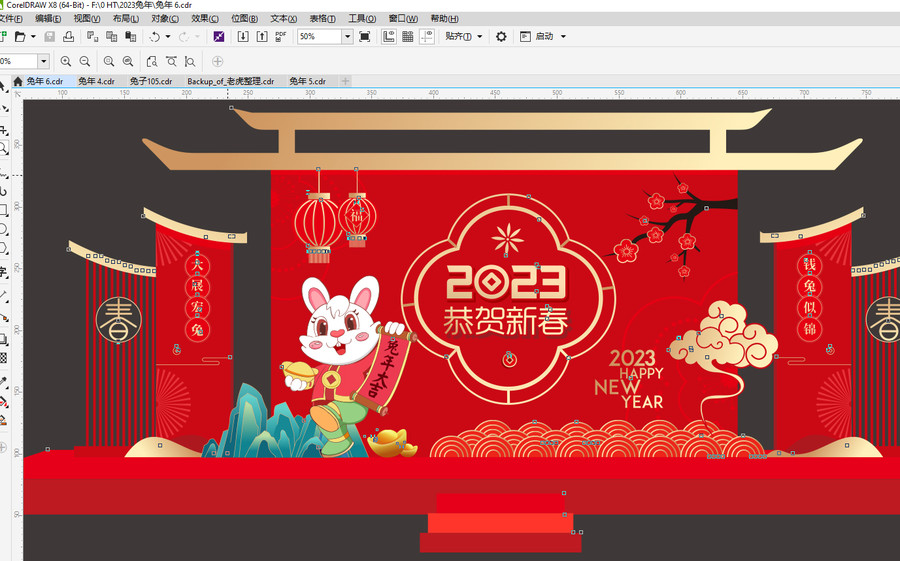Screen dimensions: 900x561
Task: Toggle guidelines display button
Action: point(426,37)
